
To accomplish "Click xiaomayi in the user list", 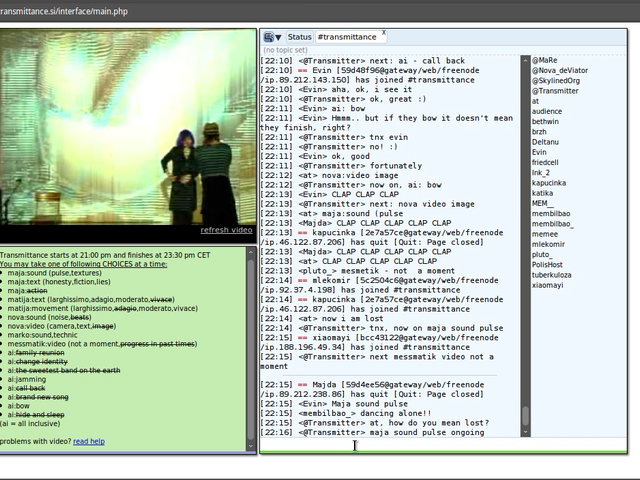I will [547, 285].
